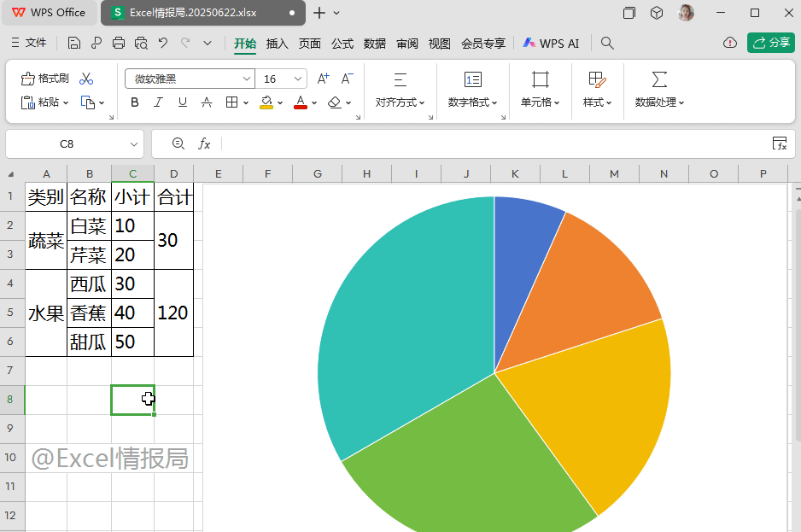The height and width of the screenshot is (532, 801).
Task: Click the plus to open a new tab
Action: point(319,13)
